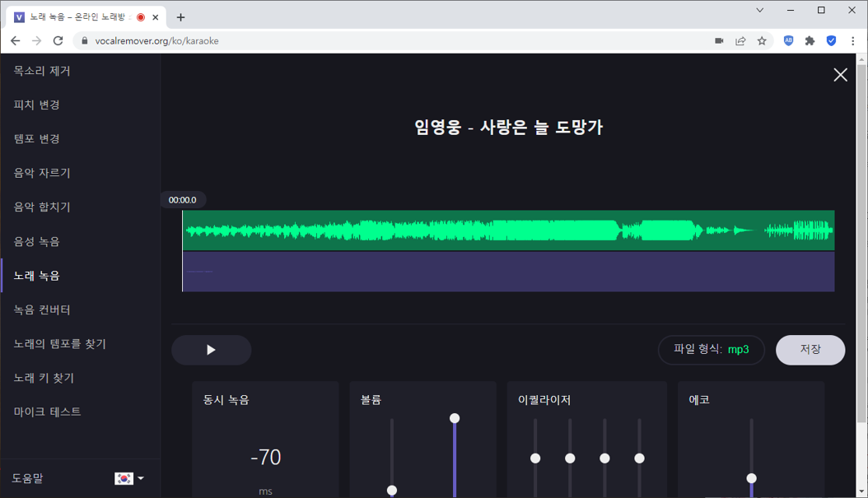This screenshot has height=498, width=868.
Task: Open 마이크 테스트 in the sidebar
Action: tap(47, 412)
